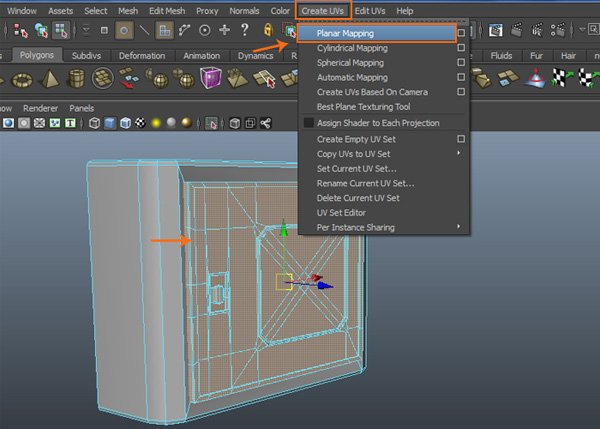The image size is (600, 429).
Task: Switch to the Dynamics shelf tab
Action: pyautogui.click(x=256, y=56)
